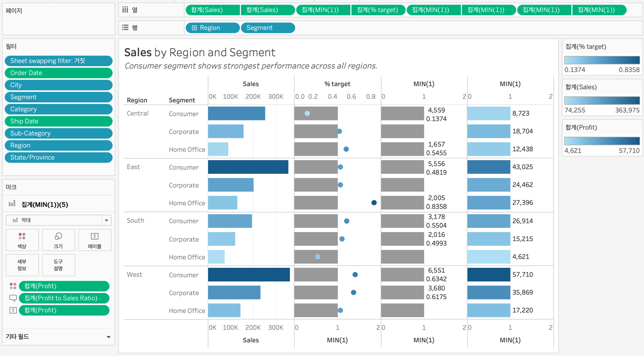Click the 크기 (Size) marks button
Viewport: 644px width, 356px height.
coord(58,240)
